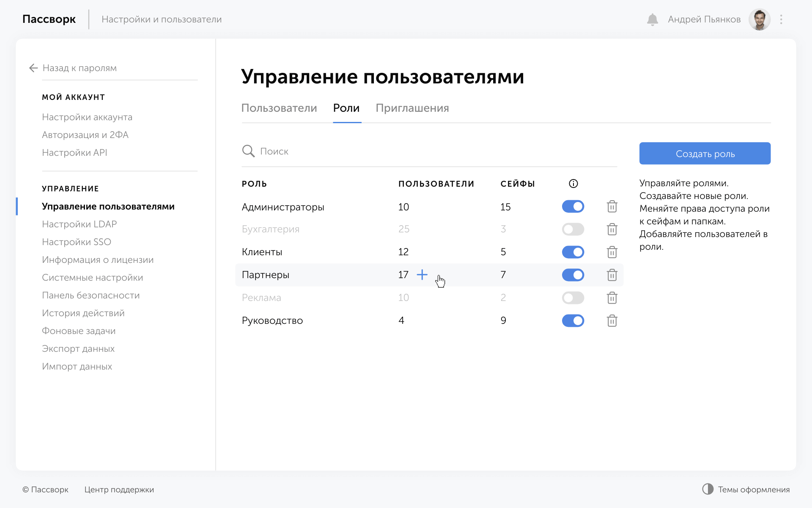Switch to the Пользователи tab
The image size is (812, 508).
tap(279, 108)
